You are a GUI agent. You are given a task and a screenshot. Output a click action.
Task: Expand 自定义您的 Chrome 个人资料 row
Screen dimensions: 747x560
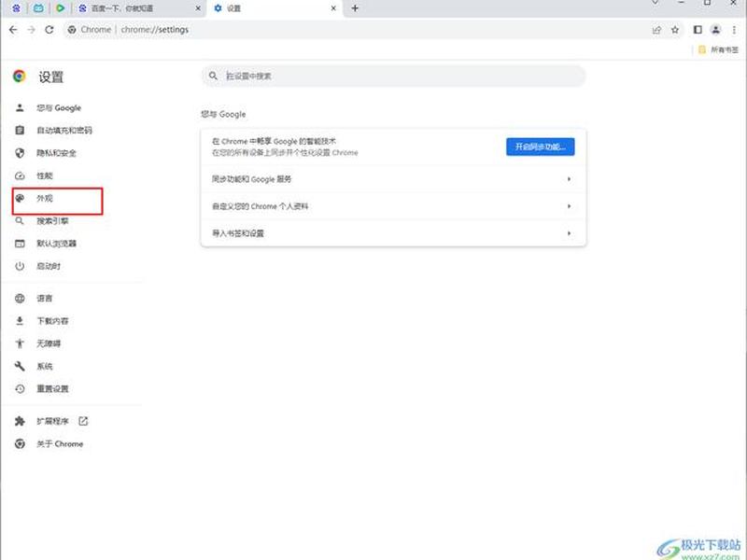click(x=393, y=206)
